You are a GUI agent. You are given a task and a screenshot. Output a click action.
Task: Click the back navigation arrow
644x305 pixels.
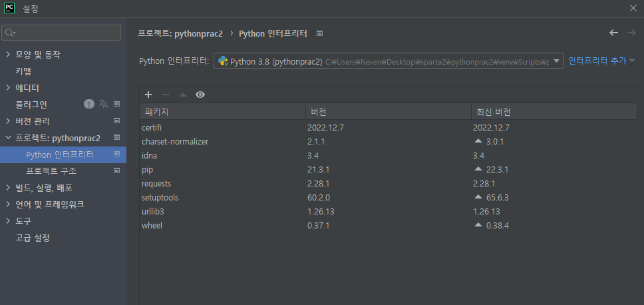613,33
